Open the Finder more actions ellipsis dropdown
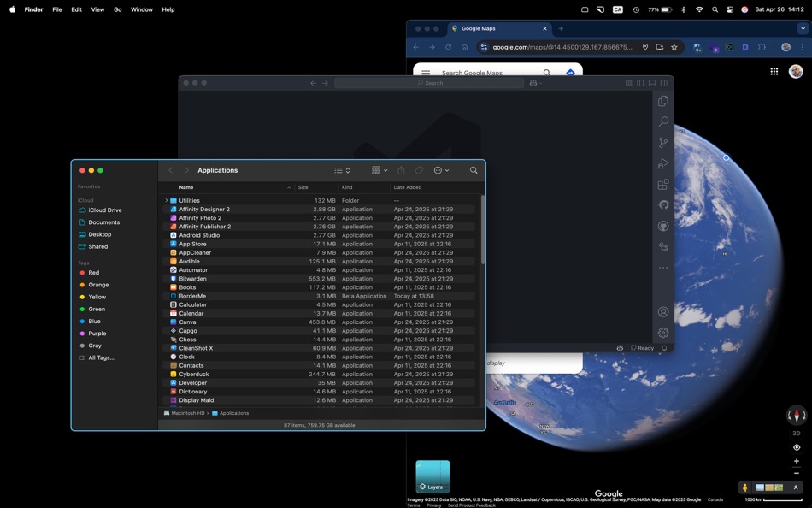The image size is (812, 508). point(441,170)
